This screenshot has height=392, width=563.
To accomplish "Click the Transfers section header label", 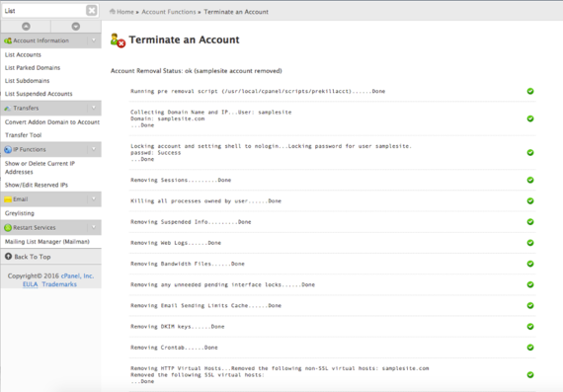I will click(26, 108).
